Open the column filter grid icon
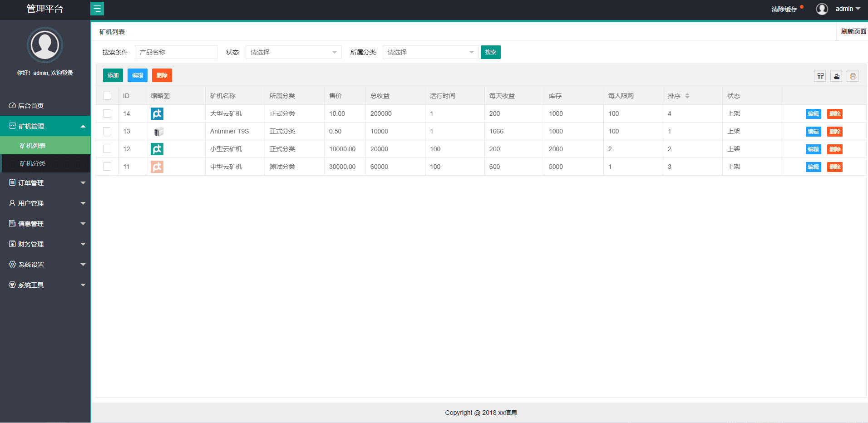The width and height of the screenshot is (868, 423). coord(820,76)
